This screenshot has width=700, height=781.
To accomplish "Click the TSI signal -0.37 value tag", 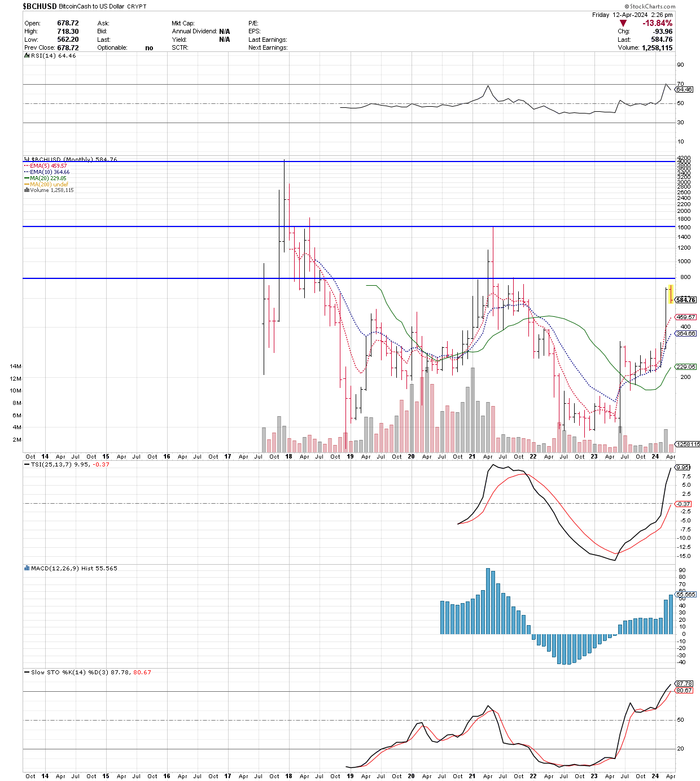I will 683,504.
